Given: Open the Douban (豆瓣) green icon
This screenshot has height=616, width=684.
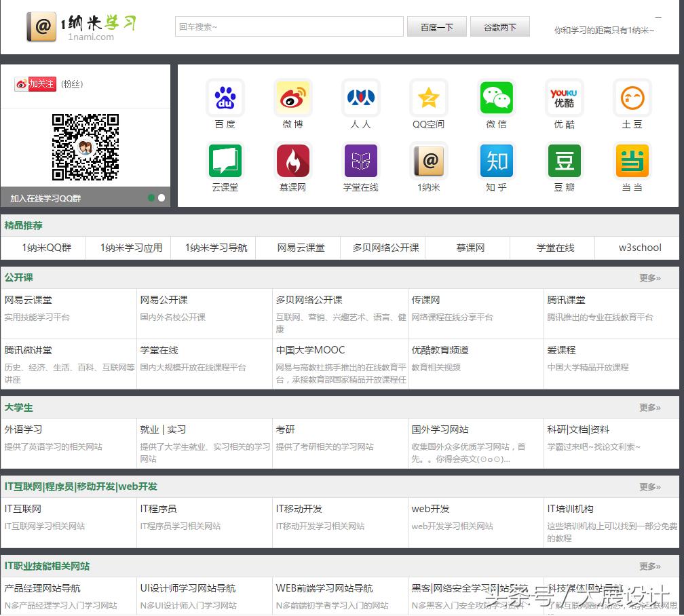Looking at the screenshot, I should pos(564,161).
